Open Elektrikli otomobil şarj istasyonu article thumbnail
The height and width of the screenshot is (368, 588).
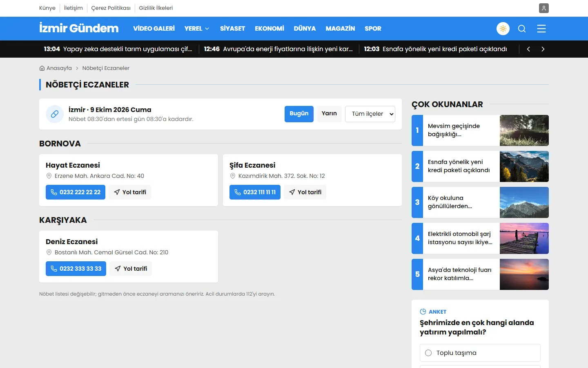click(524, 238)
